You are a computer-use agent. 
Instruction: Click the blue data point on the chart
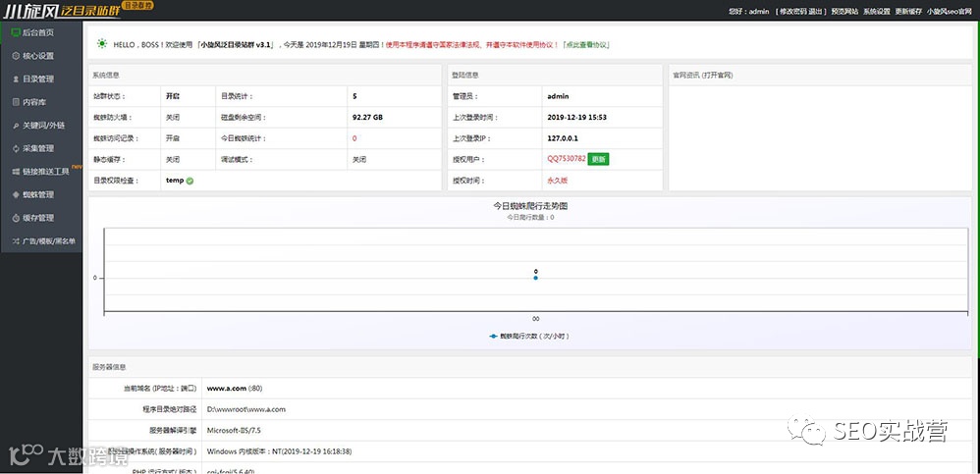tap(535, 278)
